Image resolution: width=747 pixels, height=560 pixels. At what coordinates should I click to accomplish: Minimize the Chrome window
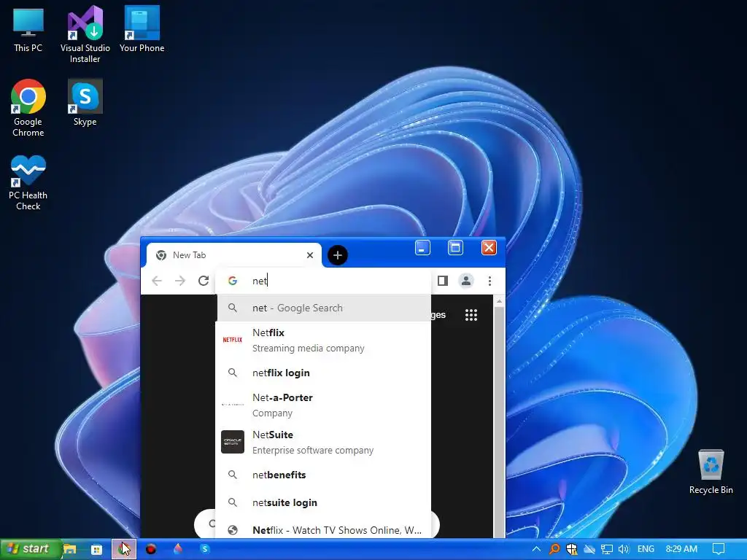click(x=422, y=248)
